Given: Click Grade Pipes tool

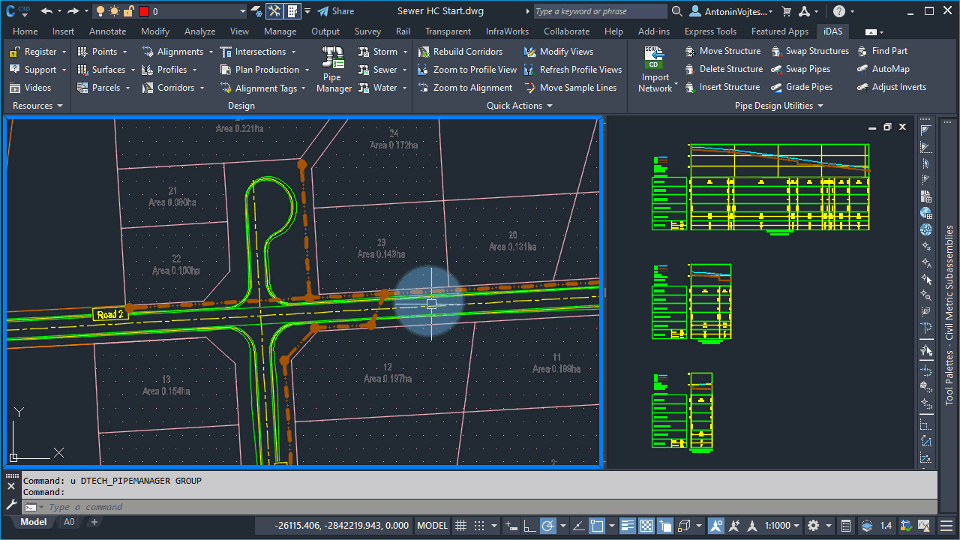Looking at the screenshot, I should [802, 87].
